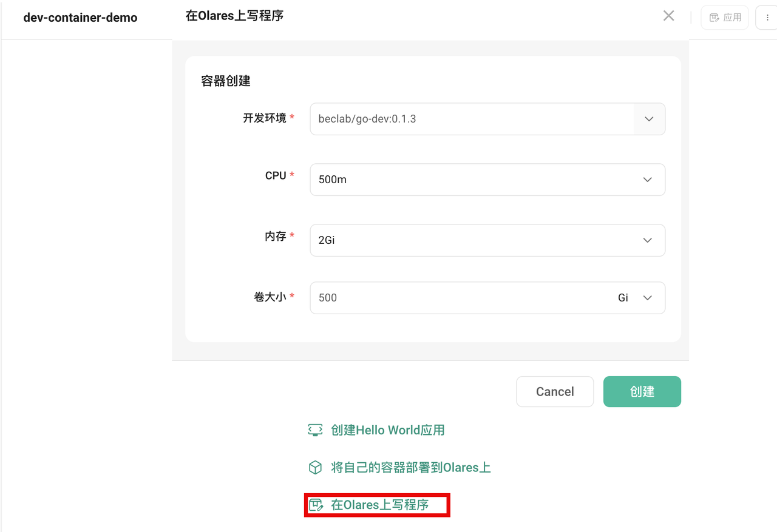The width and height of the screenshot is (777, 532).
Task: Open the 将自己的容器部署到Olares上 link
Action: (411, 468)
